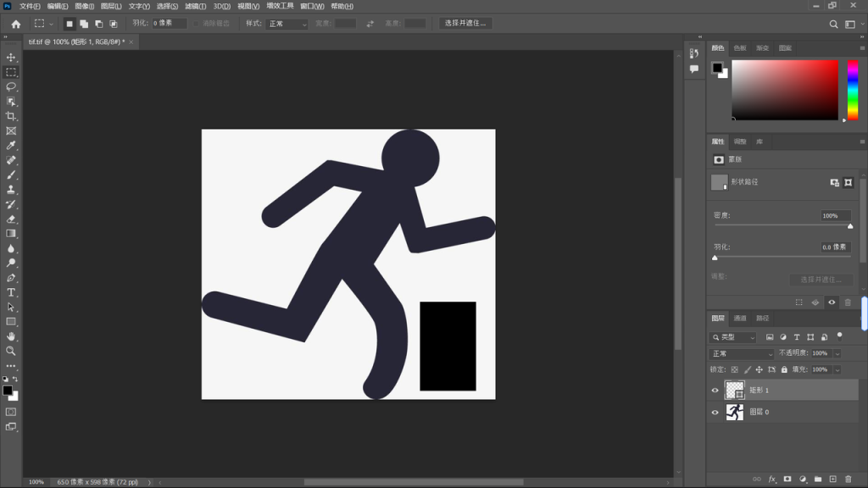This screenshot has height=488, width=868.
Task: Hide the 矩形 1 layer
Action: pyautogui.click(x=715, y=391)
